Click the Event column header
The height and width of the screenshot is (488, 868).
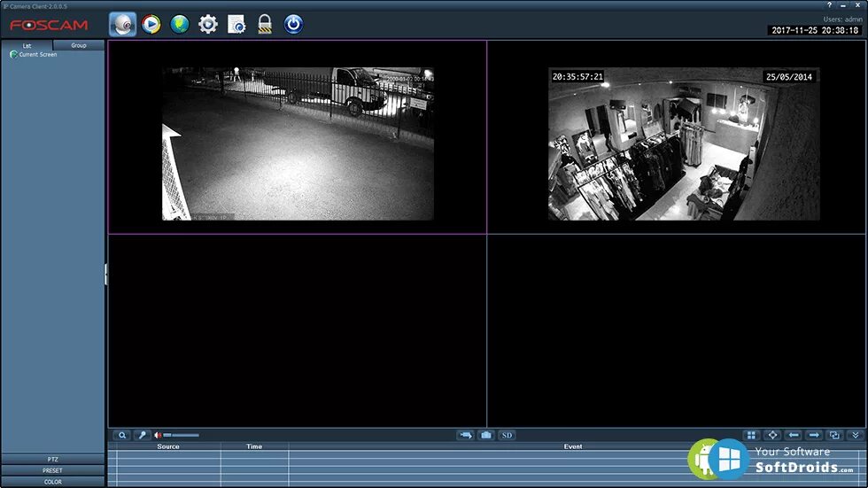(x=573, y=446)
